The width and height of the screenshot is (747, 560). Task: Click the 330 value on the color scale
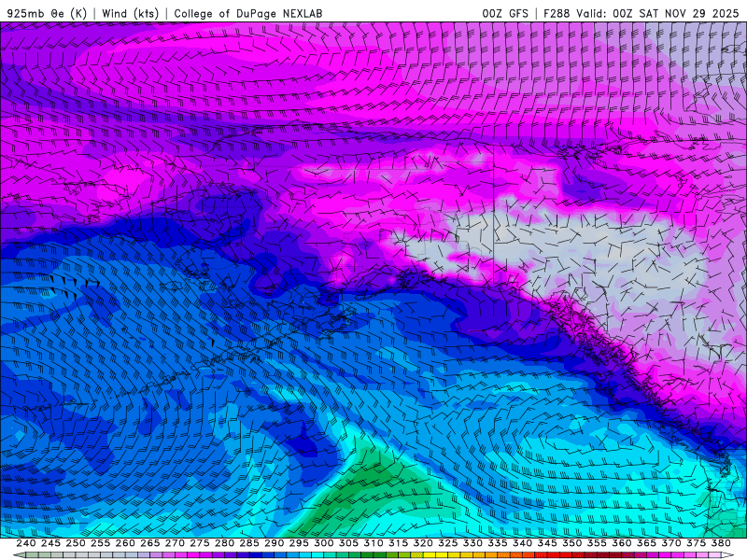tap(472, 543)
